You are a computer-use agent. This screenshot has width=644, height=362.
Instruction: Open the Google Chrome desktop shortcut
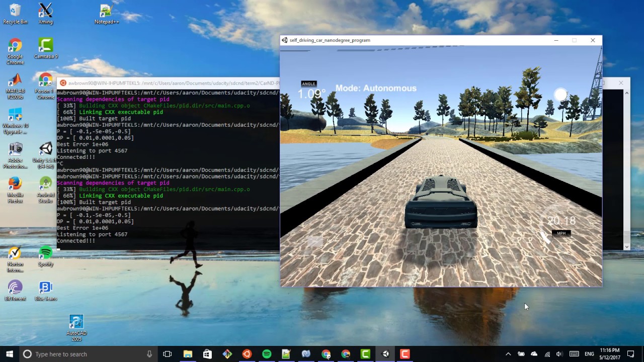(x=15, y=51)
